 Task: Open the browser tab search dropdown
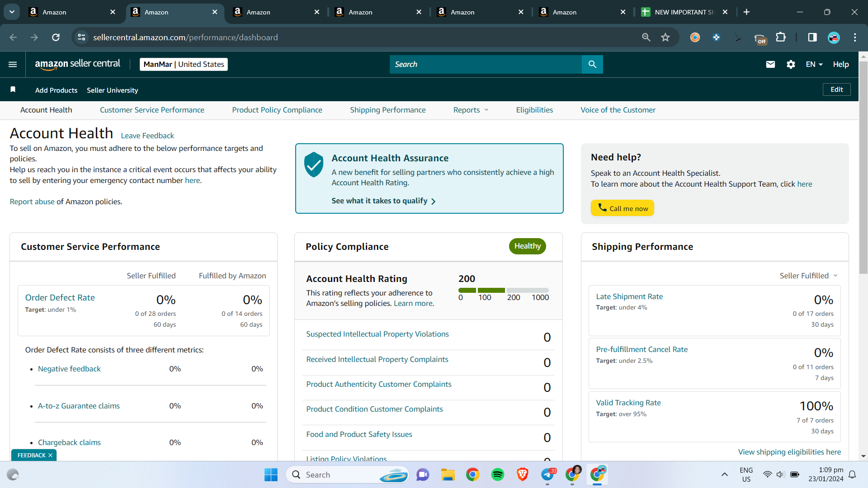tap(12, 12)
